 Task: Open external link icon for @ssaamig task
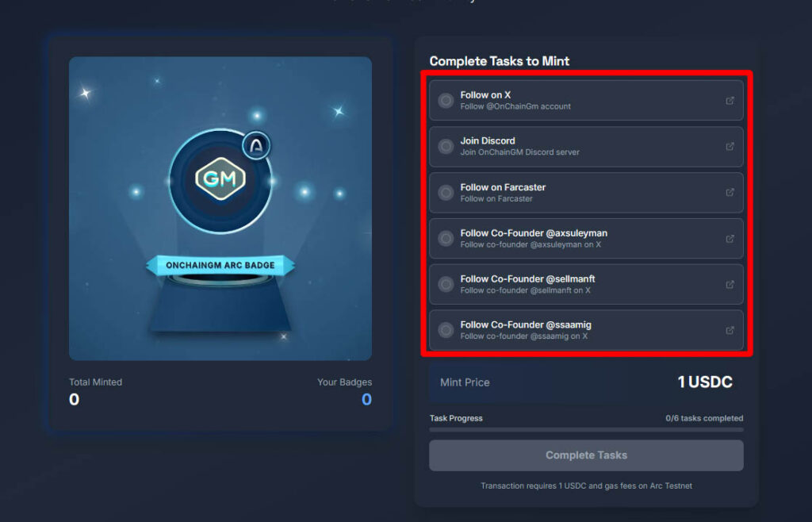pyautogui.click(x=730, y=330)
